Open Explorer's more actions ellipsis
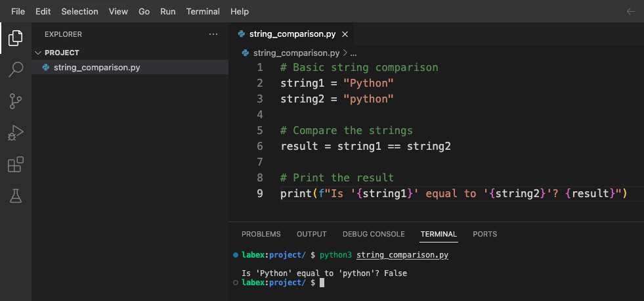 (x=213, y=34)
